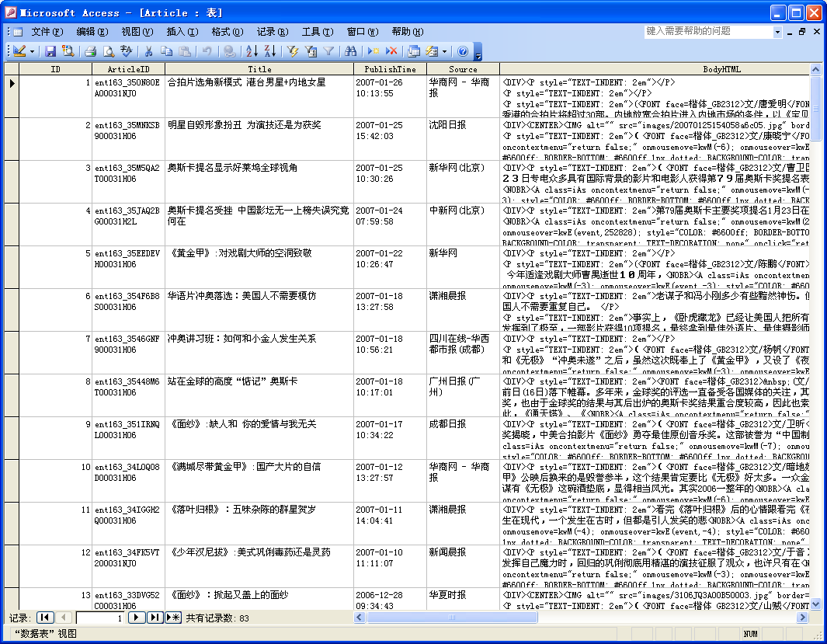Open Print Preview from toolbar

pos(109,51)
